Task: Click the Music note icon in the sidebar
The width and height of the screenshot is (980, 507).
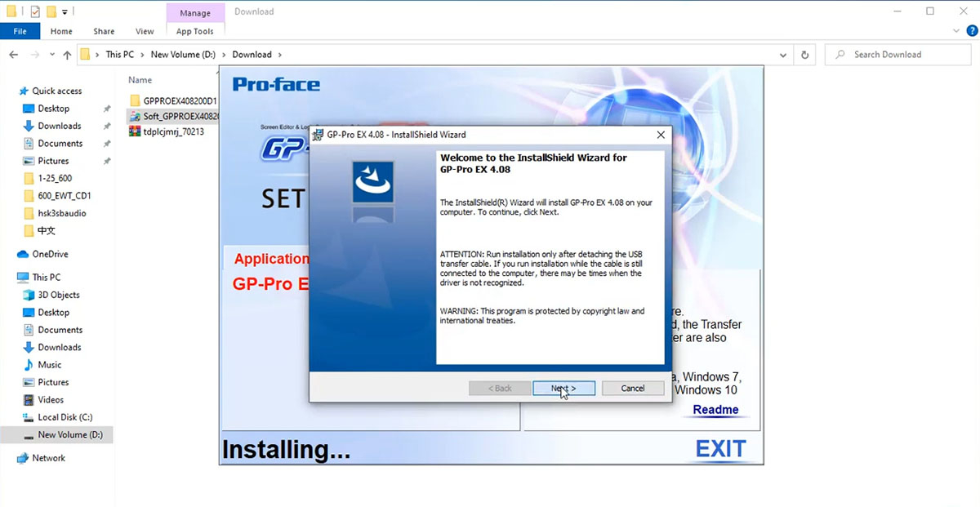Action: pyautogui.click(x=29, y=365)
